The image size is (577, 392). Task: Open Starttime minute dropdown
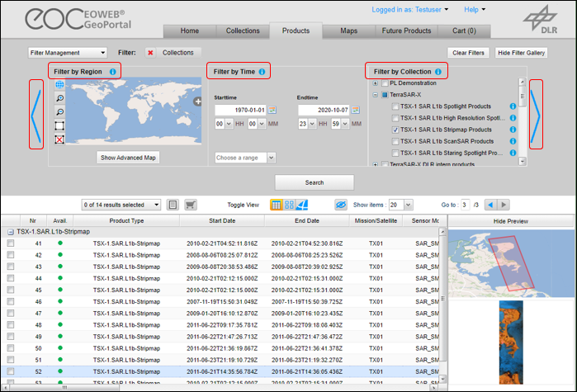pyautogui.click(x=262, y=124)
